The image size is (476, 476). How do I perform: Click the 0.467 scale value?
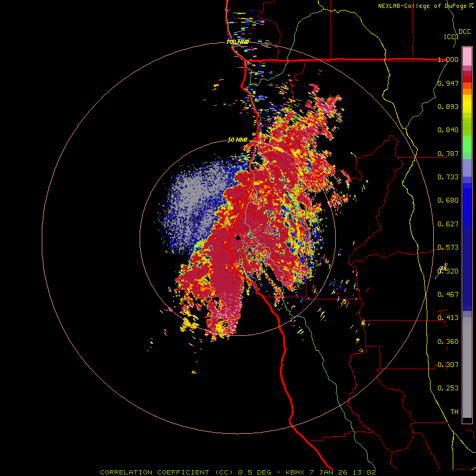coord(448,294)
